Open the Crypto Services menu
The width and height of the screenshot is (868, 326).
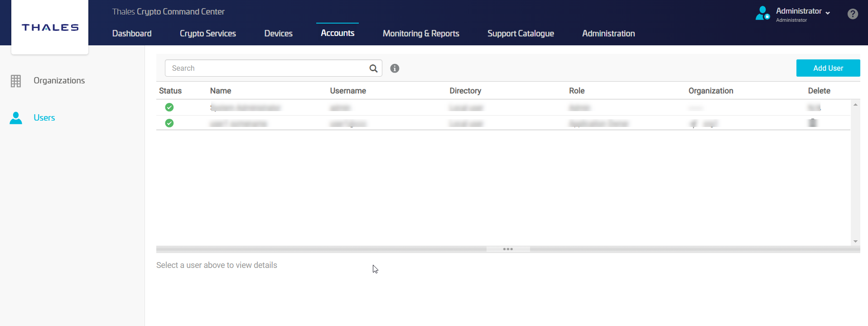click(x=207, y=34)
